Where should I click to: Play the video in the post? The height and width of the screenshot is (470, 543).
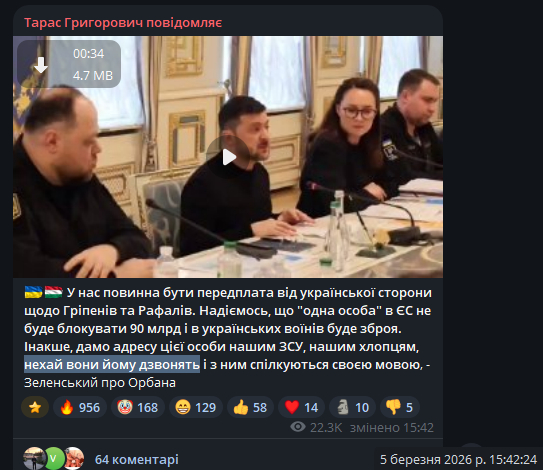click(x=228, y=157)
